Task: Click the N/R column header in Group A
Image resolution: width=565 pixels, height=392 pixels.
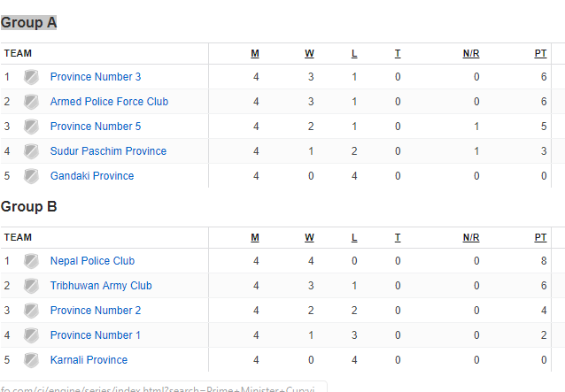Action: (x=471, y=54)
